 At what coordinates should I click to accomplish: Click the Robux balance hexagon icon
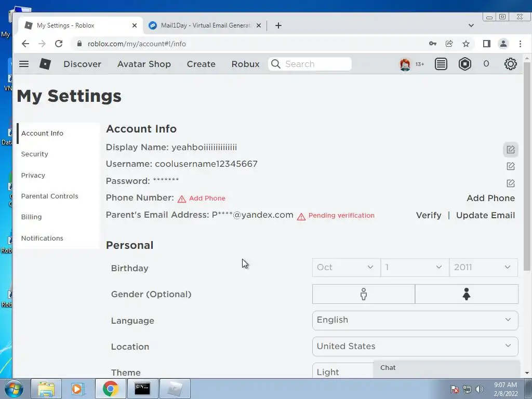(x=465, y=64)
